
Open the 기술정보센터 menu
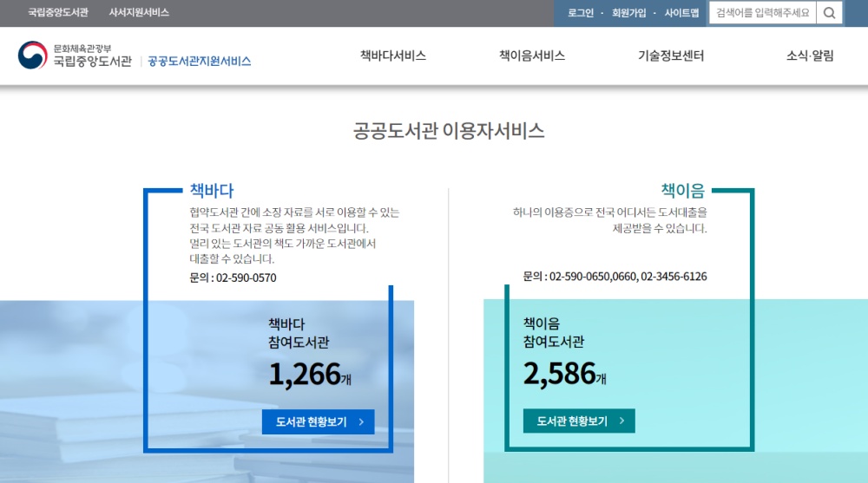(x=671, y=55)
